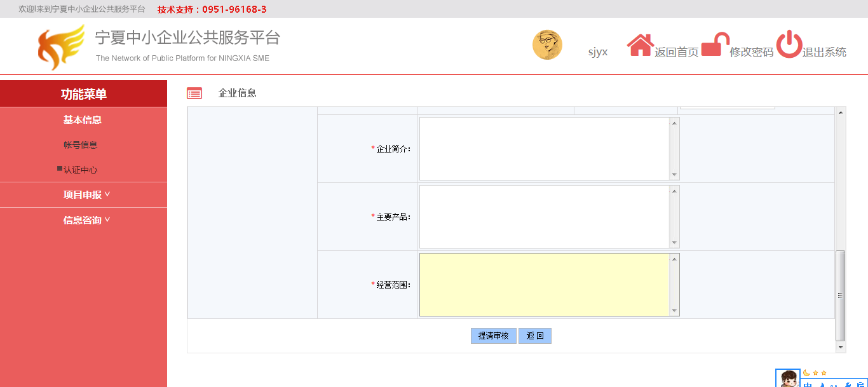Go to 认证中心 in the sidebar
868x387 pixels.
pyautogui.click(x=81, y=170)
